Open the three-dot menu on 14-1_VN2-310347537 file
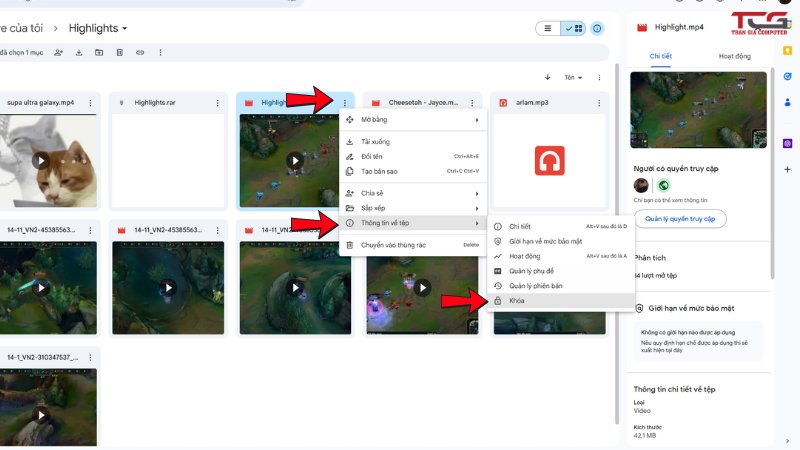The width and height of the screenshot is (800, 450). tap(90, 358)
